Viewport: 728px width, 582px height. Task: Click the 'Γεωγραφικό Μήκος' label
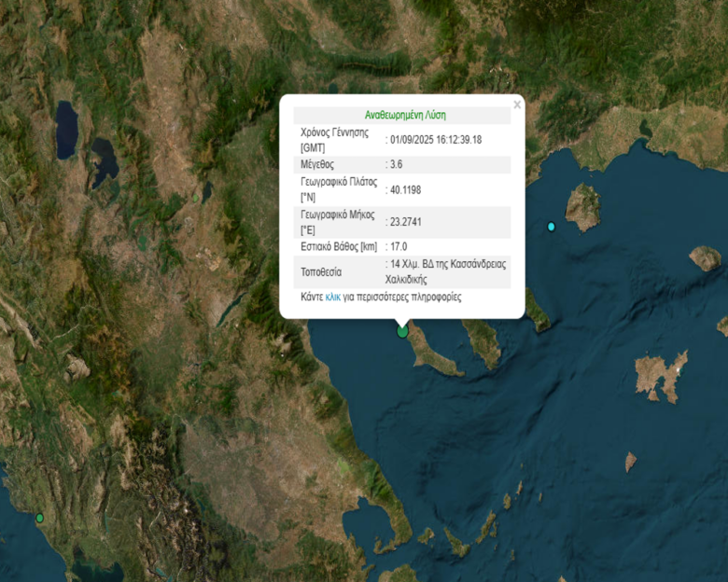click(338, 215)
